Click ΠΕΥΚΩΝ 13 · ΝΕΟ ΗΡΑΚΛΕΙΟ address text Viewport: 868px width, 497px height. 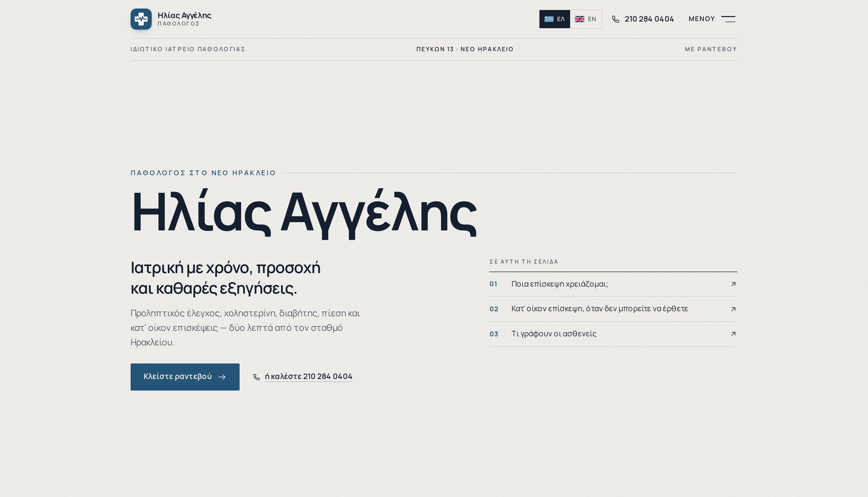(465, 49)
